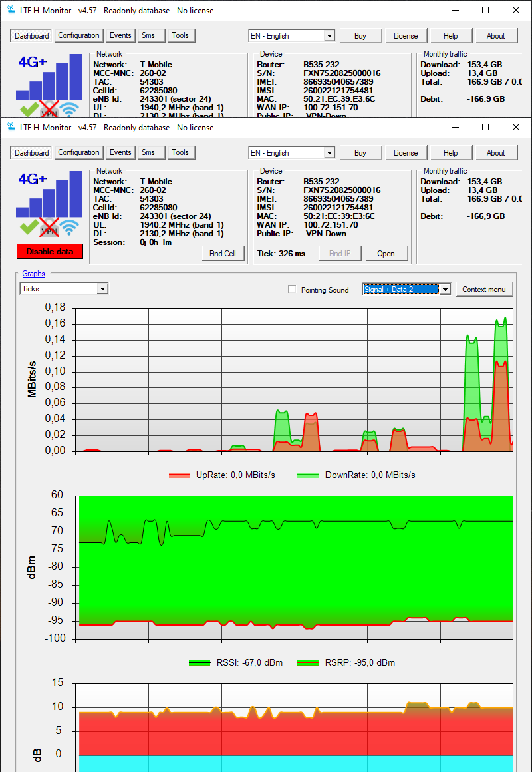532x772 pixels.
Task: Click the back window title bar app icon
Action: click(x=11, y=10)
